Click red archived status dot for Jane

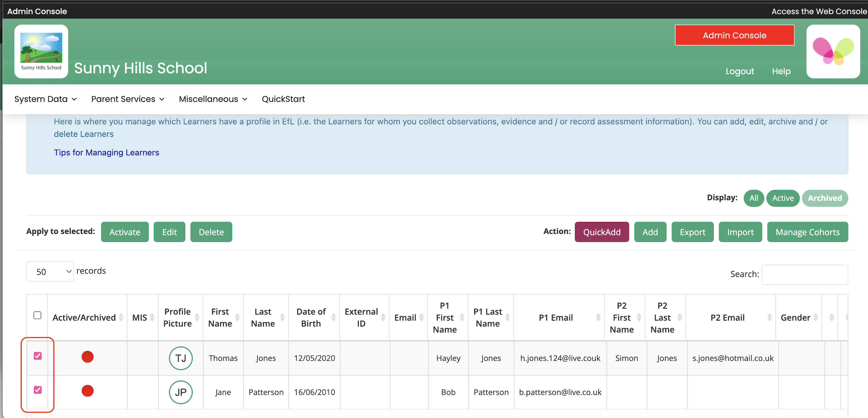point(87,391)
